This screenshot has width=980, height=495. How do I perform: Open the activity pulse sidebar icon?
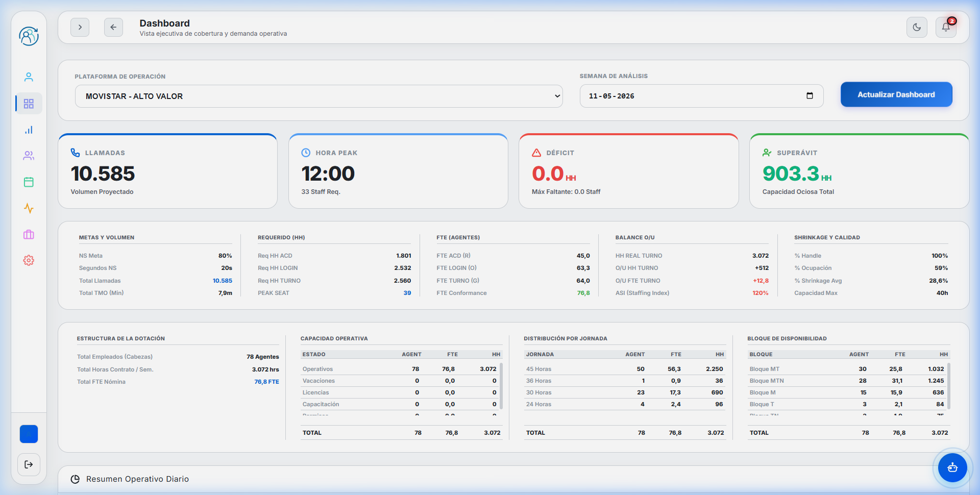pyautogui.click(x=29, y=208)
